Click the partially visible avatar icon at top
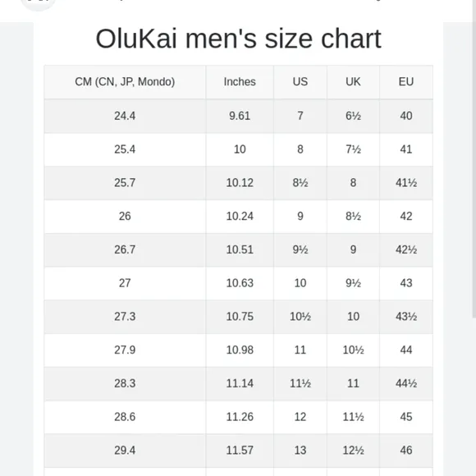 [38, 3]
